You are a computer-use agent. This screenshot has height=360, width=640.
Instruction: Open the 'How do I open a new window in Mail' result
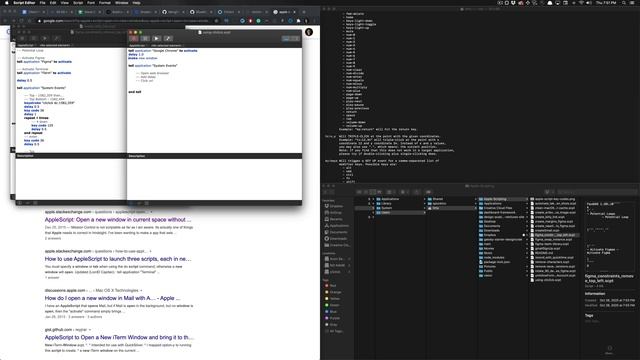[x=112, y=298]
